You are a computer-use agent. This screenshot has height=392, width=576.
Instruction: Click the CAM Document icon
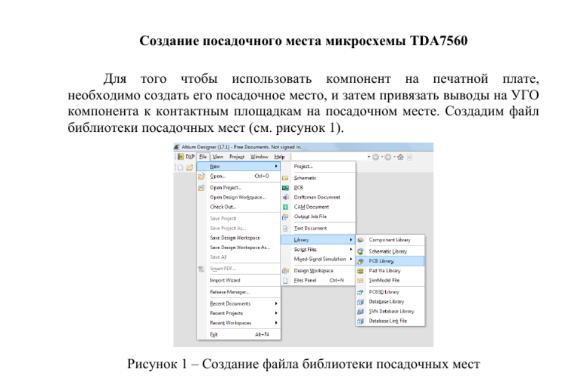(285, 207)
